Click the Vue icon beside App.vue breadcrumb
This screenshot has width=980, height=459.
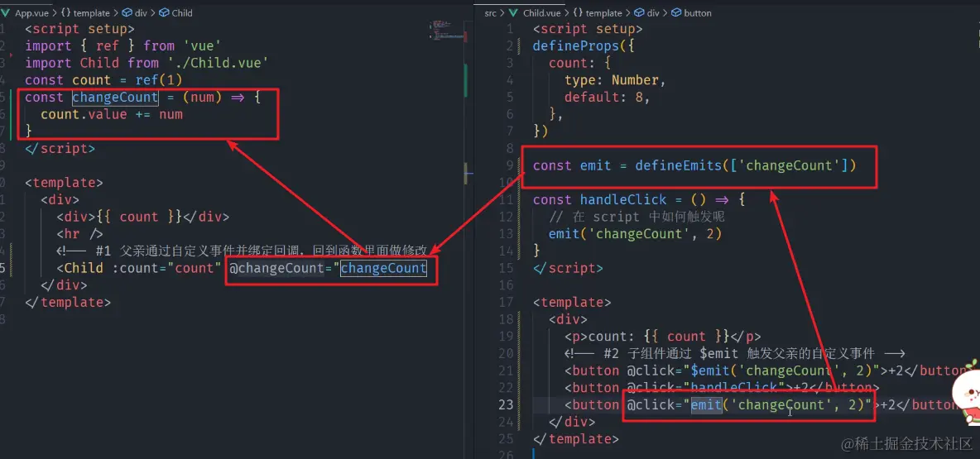click(x=5, y=12)
